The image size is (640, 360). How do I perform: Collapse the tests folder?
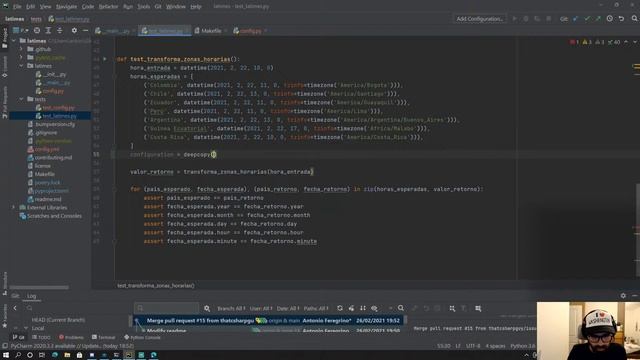click(x=21, y=99)
